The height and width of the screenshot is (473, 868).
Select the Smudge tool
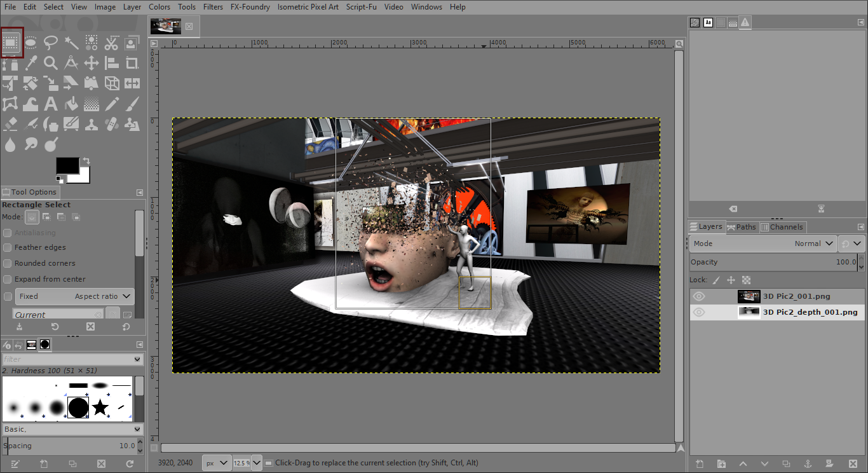[x=31, y=144]
